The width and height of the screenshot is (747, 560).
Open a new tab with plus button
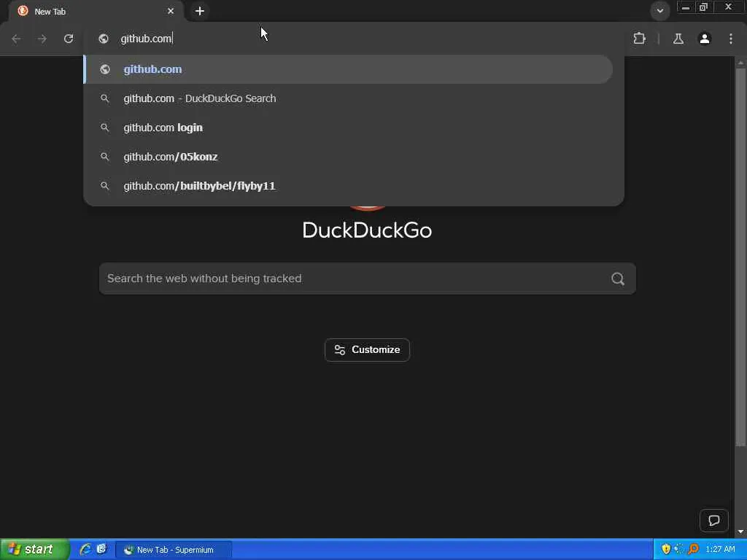click(200, 11)
